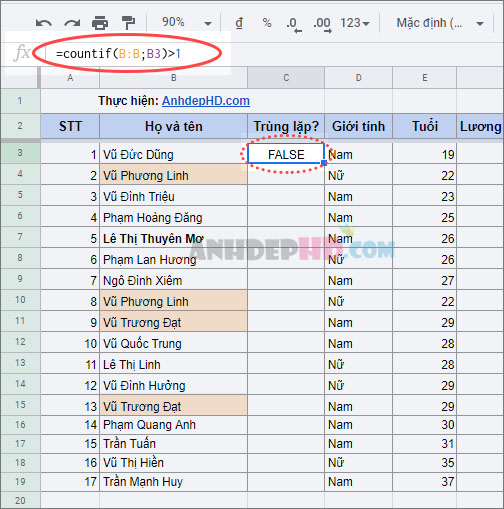
Task: Select the Paint format roller icon
Action: click(x=128, y=23)
